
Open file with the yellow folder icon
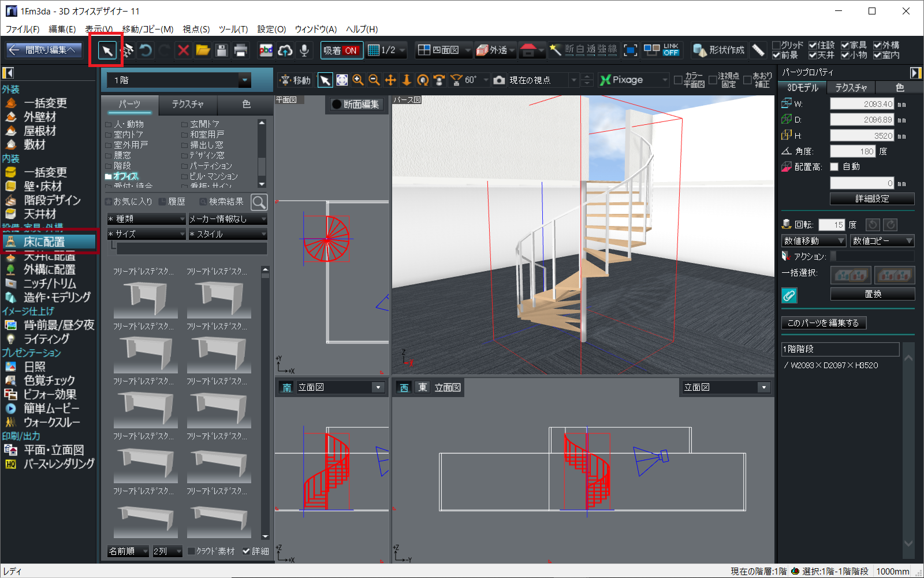(x=202, y=51)
